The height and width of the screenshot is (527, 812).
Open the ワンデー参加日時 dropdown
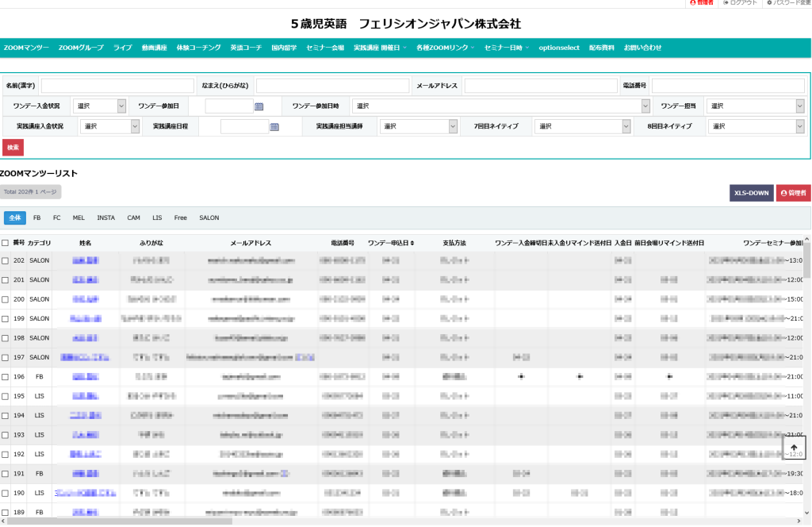(501, 106)
